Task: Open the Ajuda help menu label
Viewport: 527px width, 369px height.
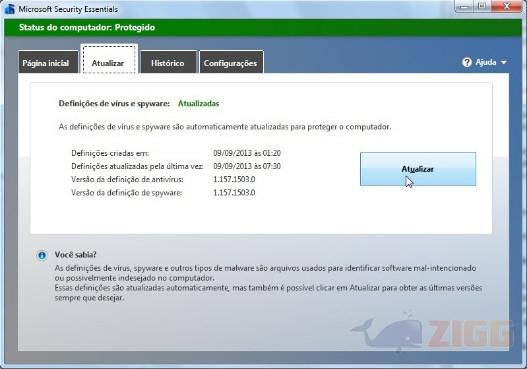Action: coord(486,62)
